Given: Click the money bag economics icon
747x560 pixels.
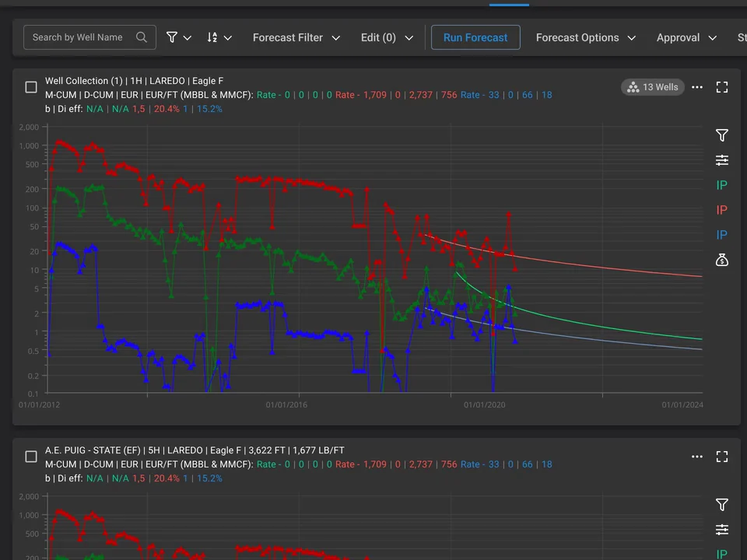Looking at the screenshot, I should [722, 260].
